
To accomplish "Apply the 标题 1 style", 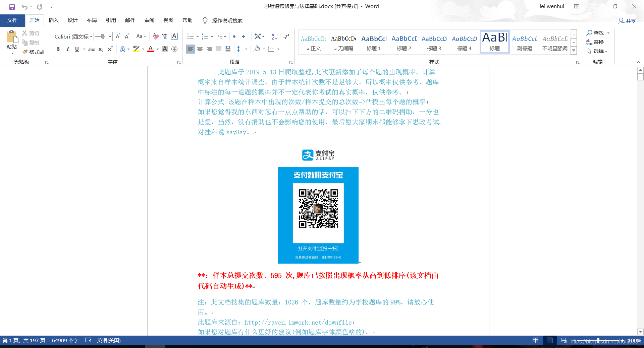I will pyautogui.click(x=374, y=42).
